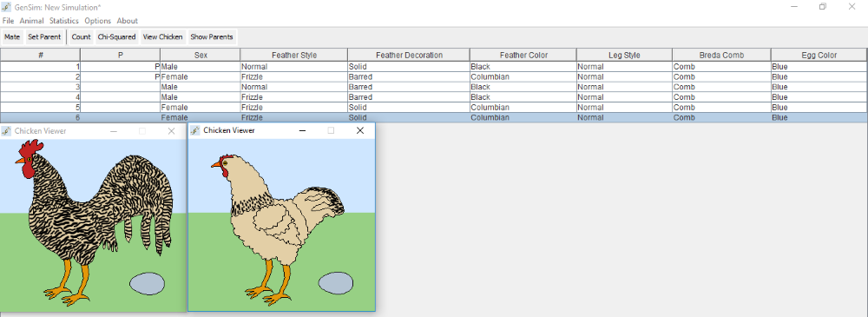This screenshot has width=868, height=317.
Task: Click the Set Parent button
Action: (x=44, y=37)
